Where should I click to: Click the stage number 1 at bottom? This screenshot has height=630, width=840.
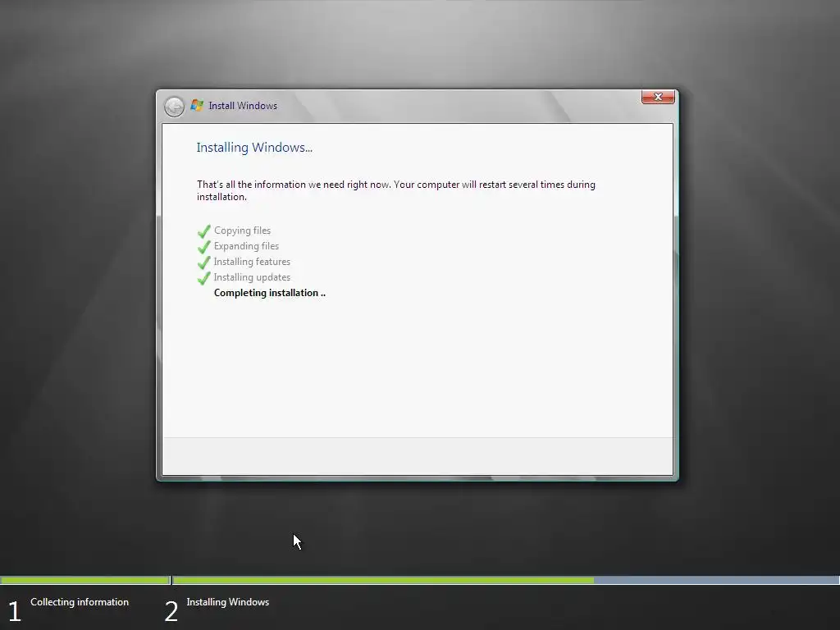pos(15,612)
